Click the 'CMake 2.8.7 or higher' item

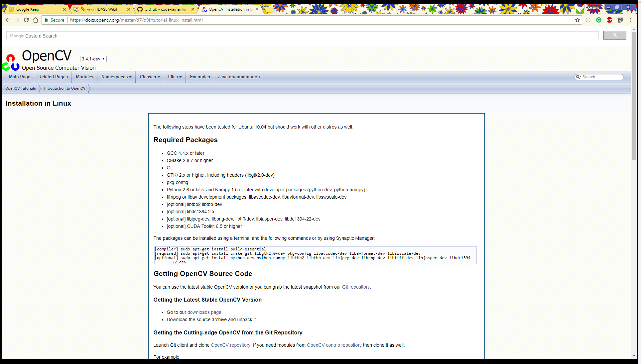(190, 160)
